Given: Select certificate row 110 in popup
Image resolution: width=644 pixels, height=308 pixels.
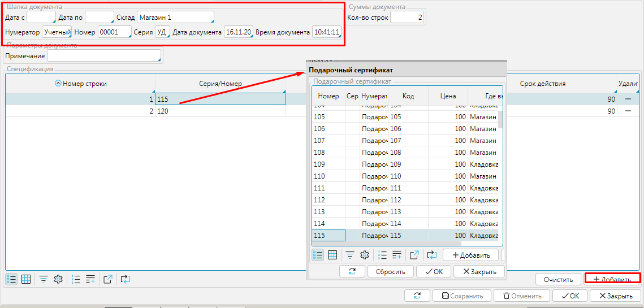Looking at the screenshot, I should pos(329,176).
